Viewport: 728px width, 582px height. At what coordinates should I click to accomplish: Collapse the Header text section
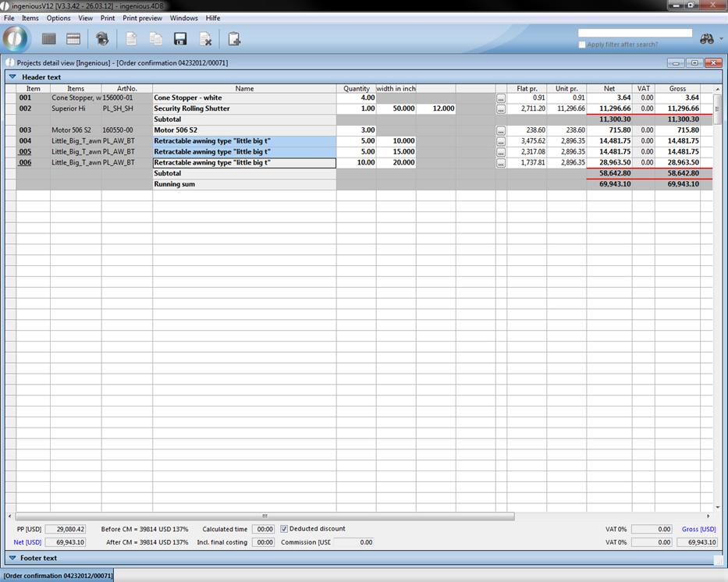pyautogui.click(x=12, y=77)
